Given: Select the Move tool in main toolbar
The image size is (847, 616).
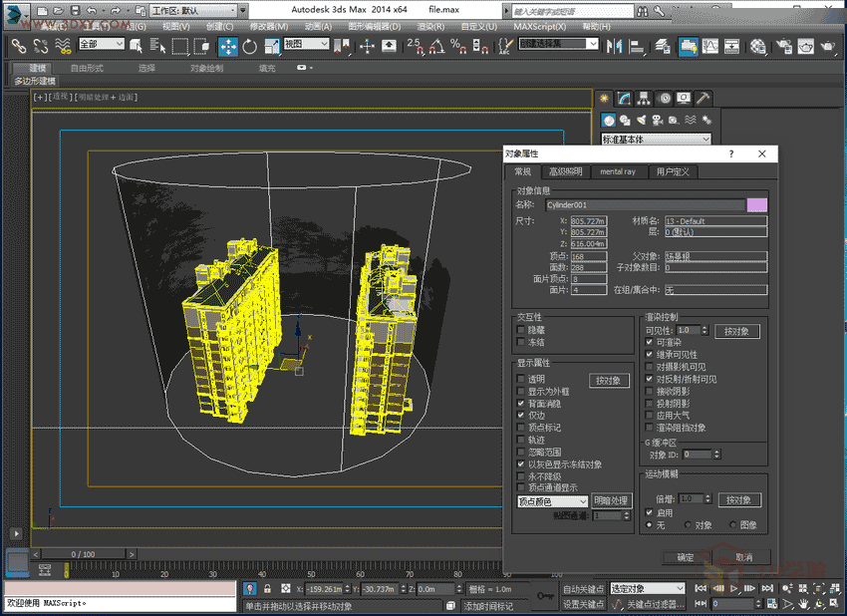Looking at the screenshot, I should tap(227, 46).
